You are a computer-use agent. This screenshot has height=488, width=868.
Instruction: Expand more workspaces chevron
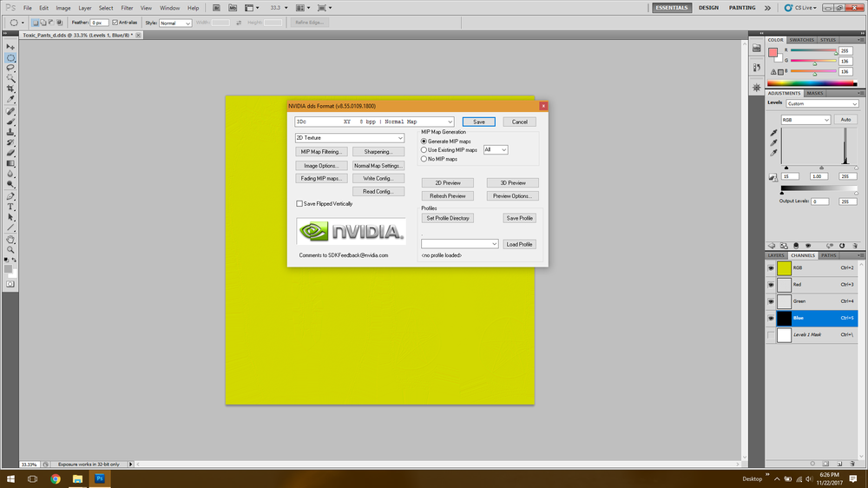click(767, 8)
